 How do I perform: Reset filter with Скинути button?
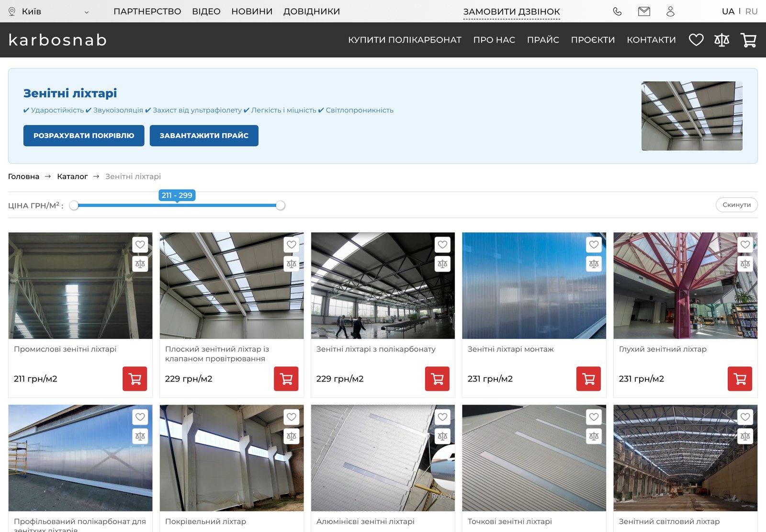736,204
